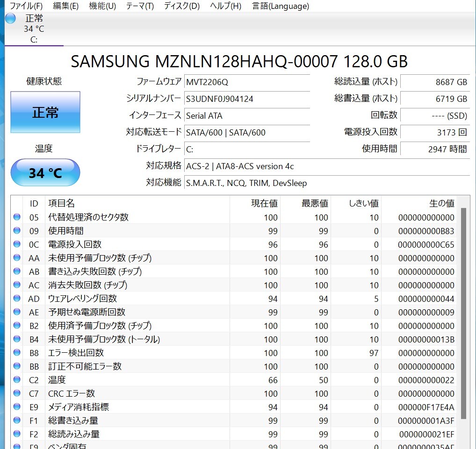Open the ファイル(F) menu
Viewport: 476px width, 449px height.
pyautogui.click(x=26, y=6)
